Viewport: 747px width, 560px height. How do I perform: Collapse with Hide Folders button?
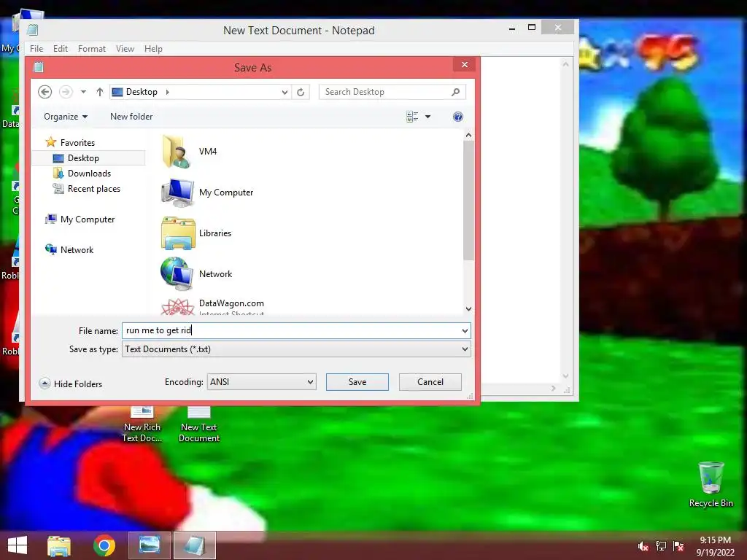click(x=71, y=384)
